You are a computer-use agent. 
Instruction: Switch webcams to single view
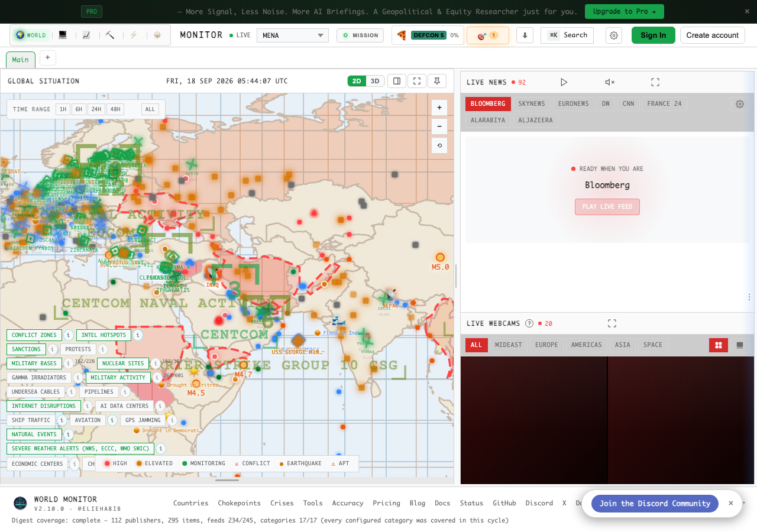739,345
